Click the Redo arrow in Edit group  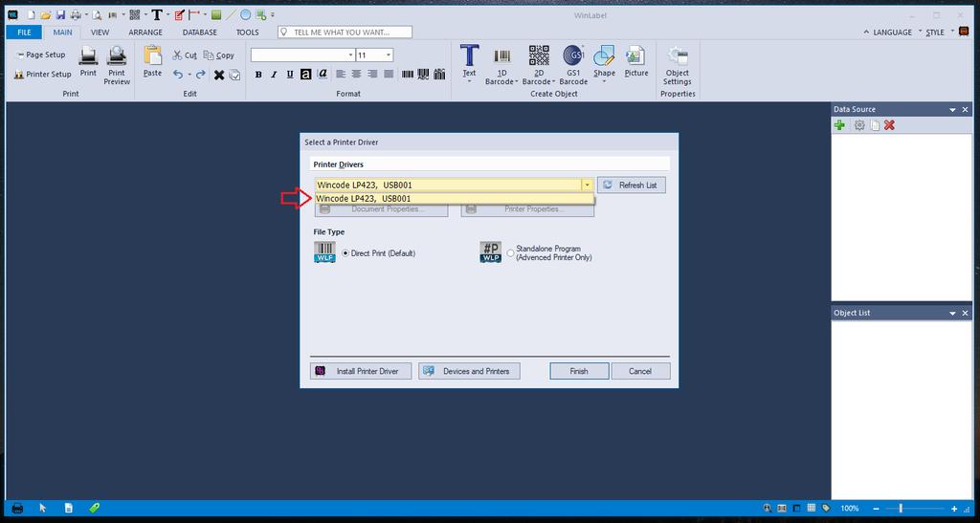pos(201,75)
